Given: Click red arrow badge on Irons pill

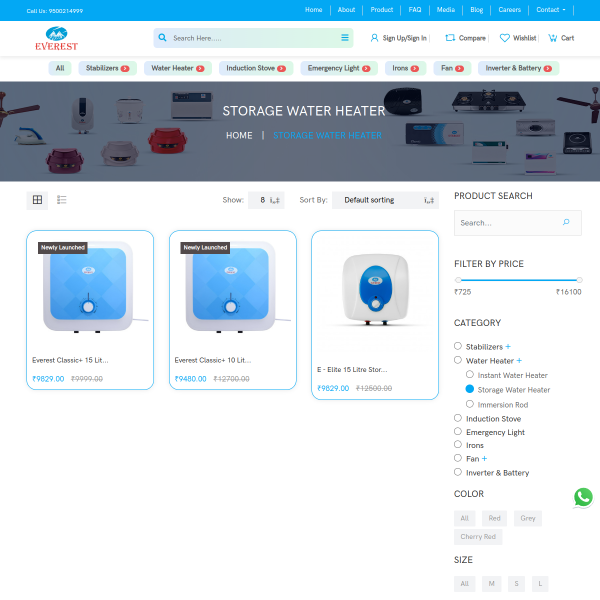Looking at the screenshot, I should tap(414, 68).
